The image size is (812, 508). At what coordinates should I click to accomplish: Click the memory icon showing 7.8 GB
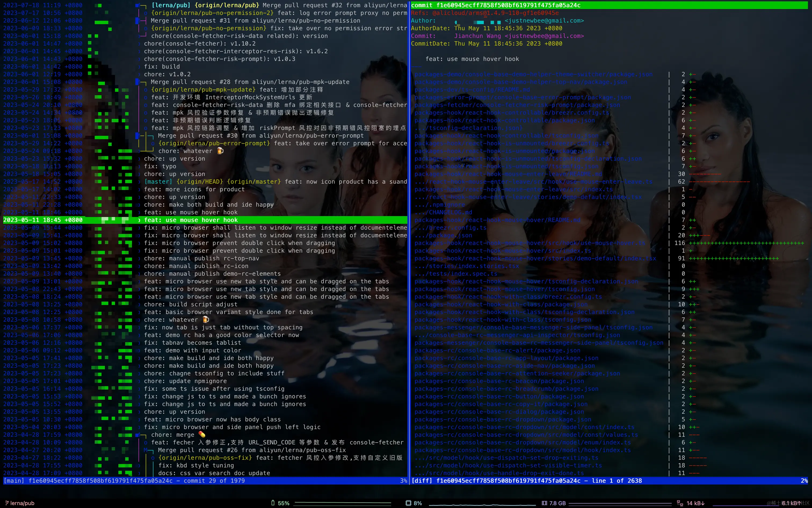(x=544, y=503)
